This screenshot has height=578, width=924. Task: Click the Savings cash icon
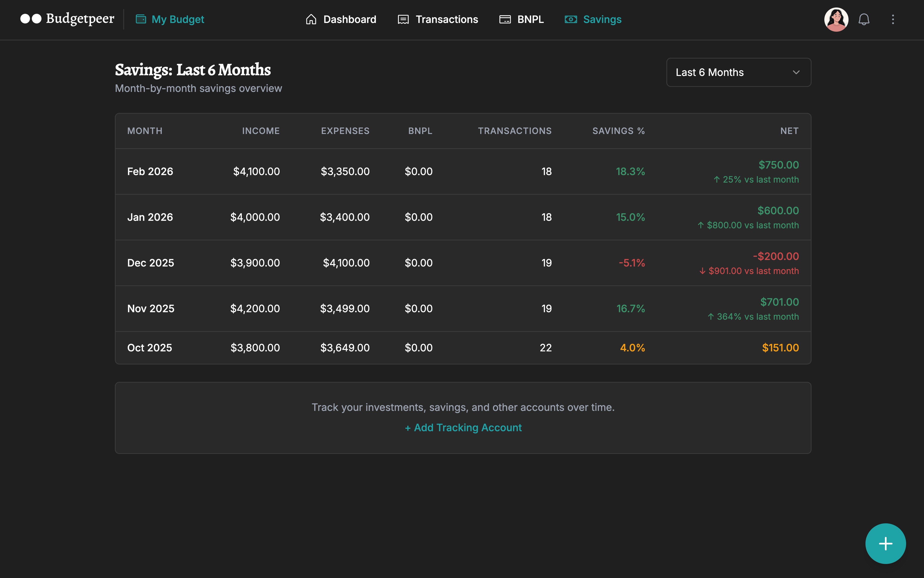(x=571, y=19)
